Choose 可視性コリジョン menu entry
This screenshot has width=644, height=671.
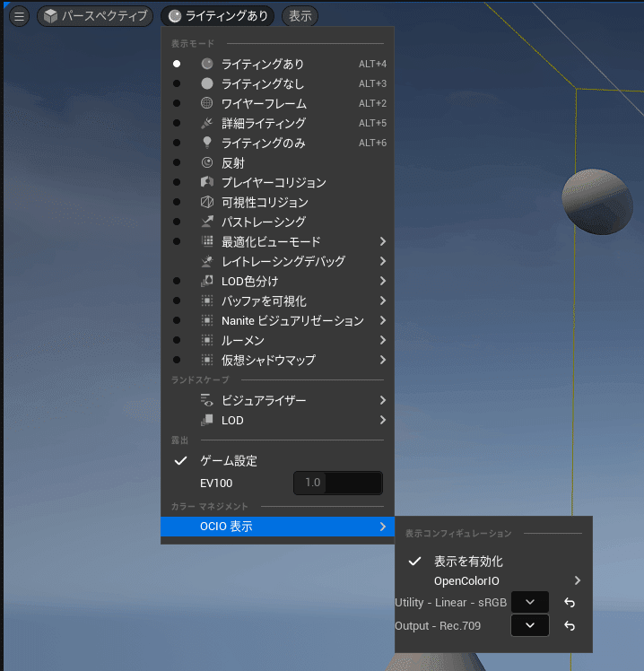click(x=277, y=202)
